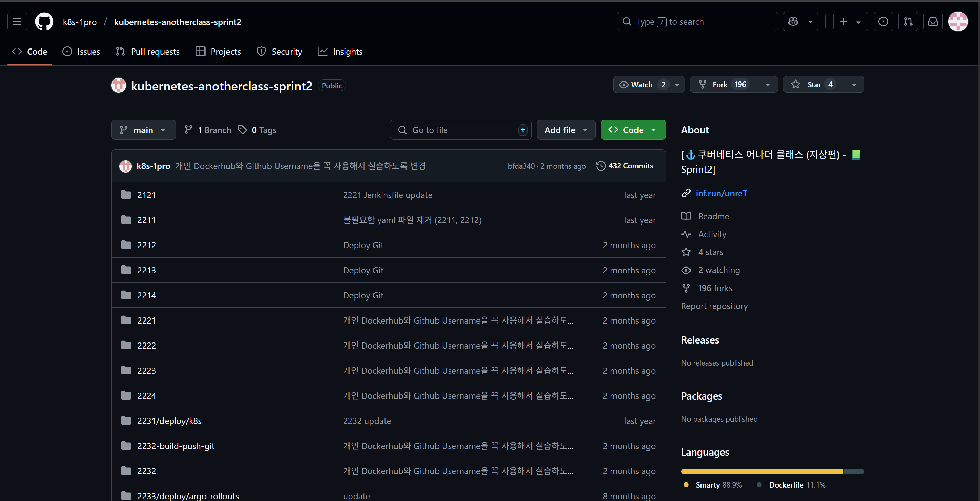Open the Copilot chat icon
The image size is (980, 501).
[x=793, y=22]
